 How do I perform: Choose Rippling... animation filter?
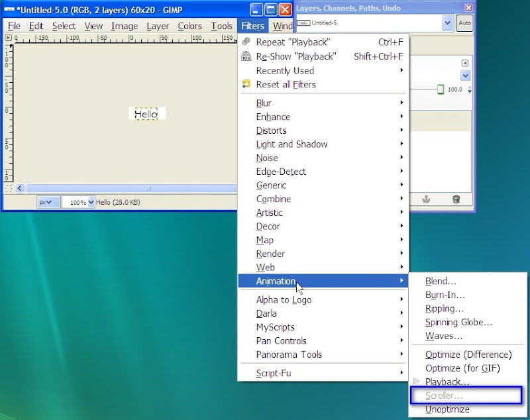coord(468,308)
